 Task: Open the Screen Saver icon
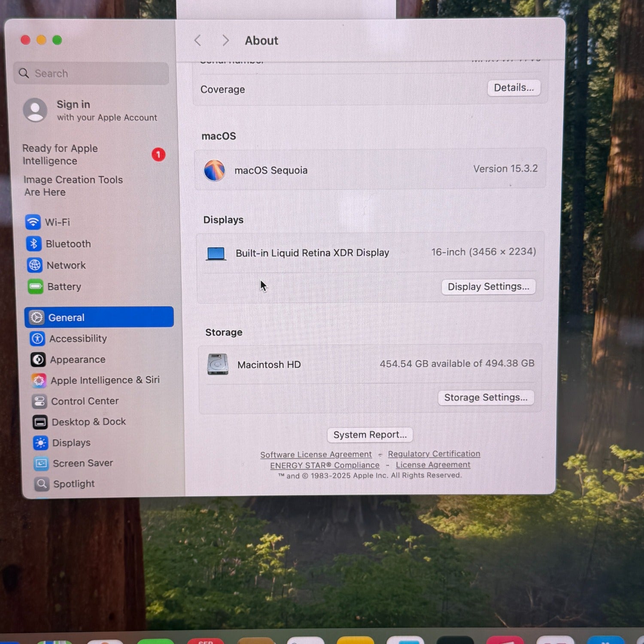(41, 463)
